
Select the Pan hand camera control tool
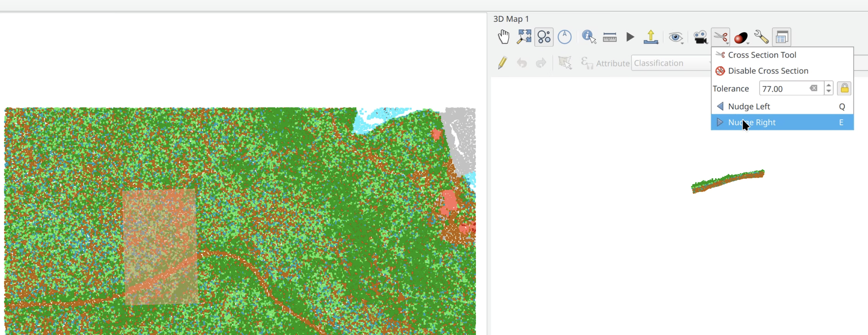click(504, 37)
